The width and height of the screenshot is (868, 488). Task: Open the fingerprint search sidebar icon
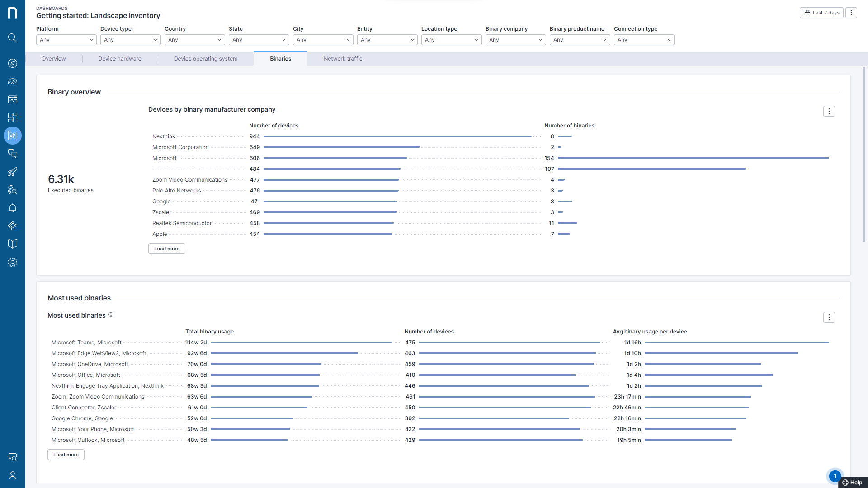coord(13,190)
